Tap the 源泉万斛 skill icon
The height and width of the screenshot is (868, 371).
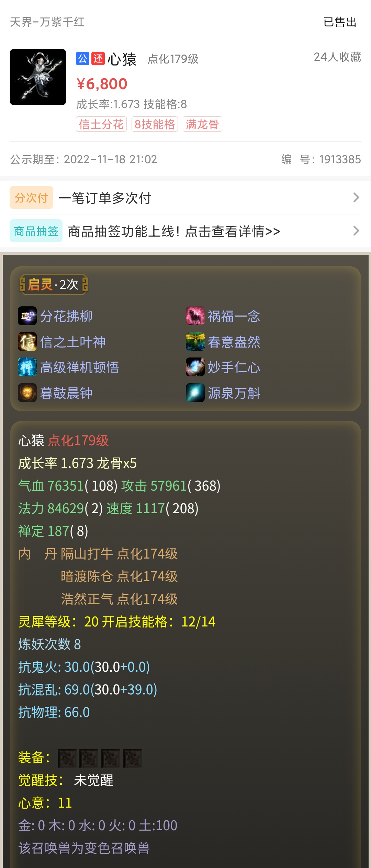pos(195,392)
